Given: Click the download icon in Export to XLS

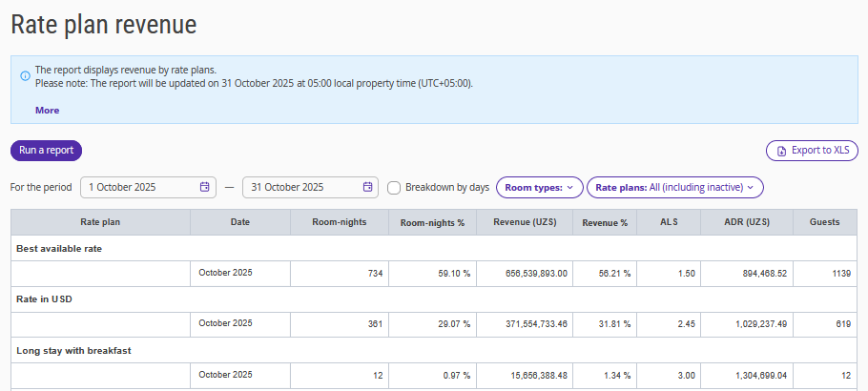Looking at the screenshot, I should tap(781, 151).
